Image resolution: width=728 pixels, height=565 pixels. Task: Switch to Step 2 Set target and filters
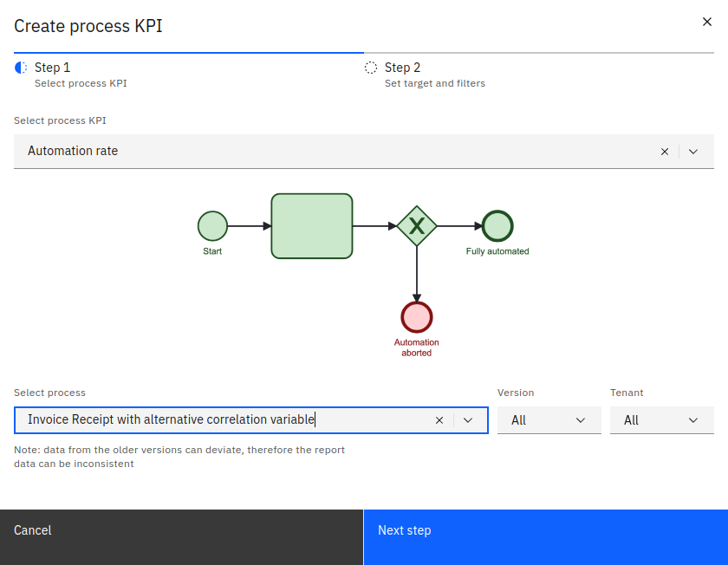point(435,75)
